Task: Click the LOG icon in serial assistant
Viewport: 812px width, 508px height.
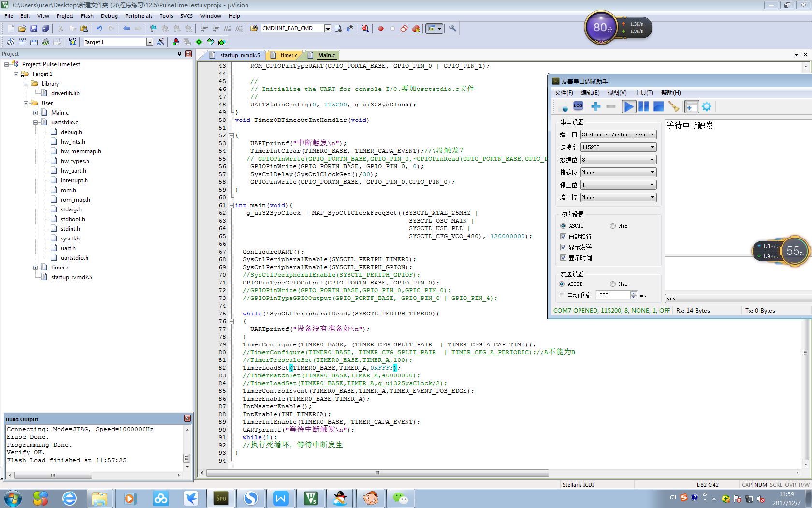Action: (x=578, y=106)
